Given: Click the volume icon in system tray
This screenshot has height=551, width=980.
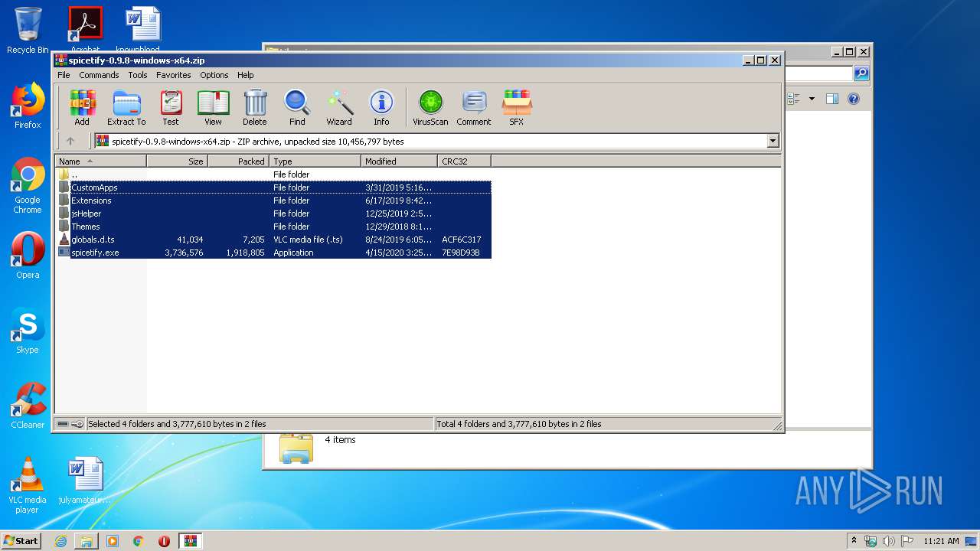Looking at the screenshot, I should coord(889,541).
